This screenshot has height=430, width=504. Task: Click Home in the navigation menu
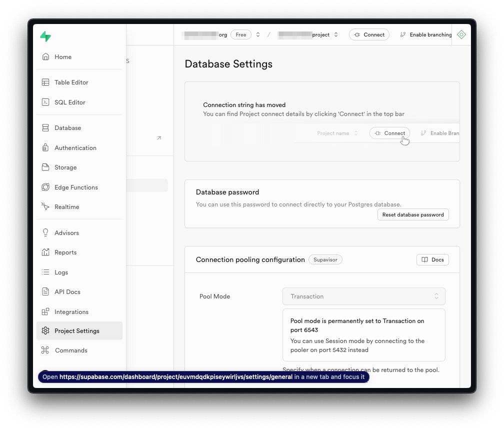point(63,56)
